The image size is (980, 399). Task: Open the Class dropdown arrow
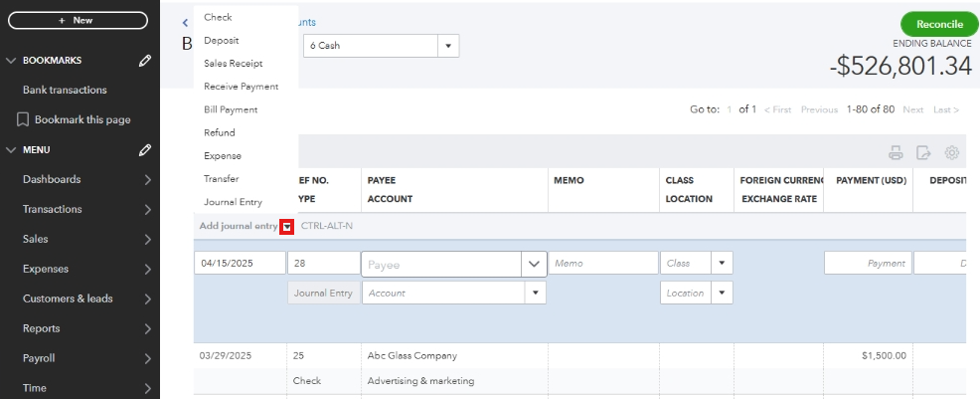pyautogui.click(x=722, y=264)
